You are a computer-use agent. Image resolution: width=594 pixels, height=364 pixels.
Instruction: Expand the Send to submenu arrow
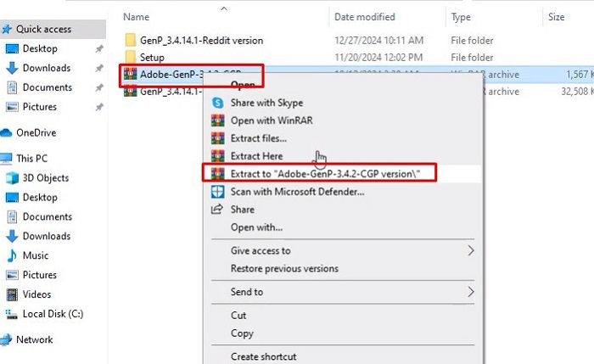[470, 292]
